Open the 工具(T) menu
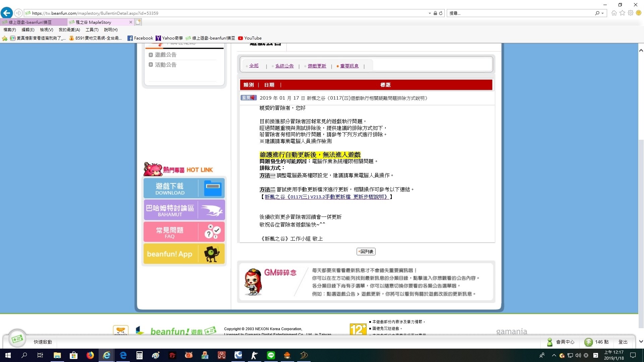Image resolution: width=644 pixels, height=362 pixels. pos(92,30)
